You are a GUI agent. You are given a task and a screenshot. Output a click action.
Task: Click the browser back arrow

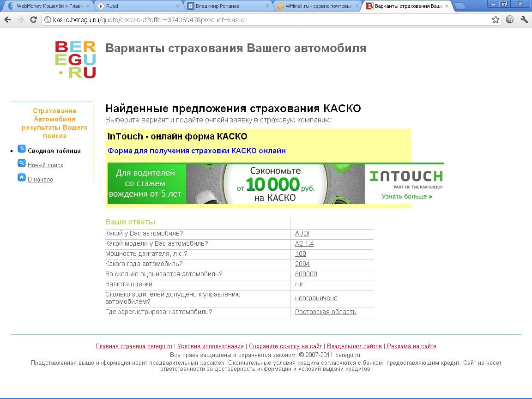(7, 20)
